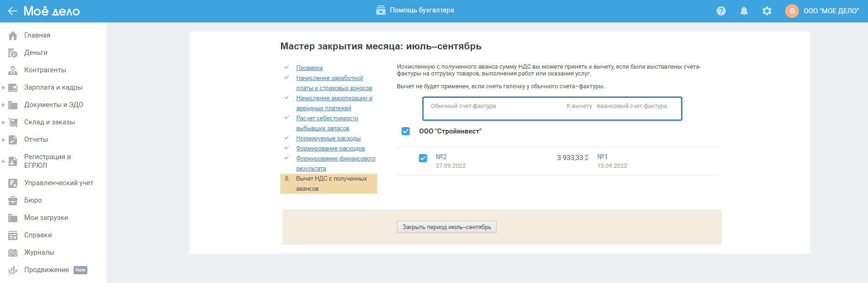
Task: Click the back arrow in header
Action: click(12, 11)
